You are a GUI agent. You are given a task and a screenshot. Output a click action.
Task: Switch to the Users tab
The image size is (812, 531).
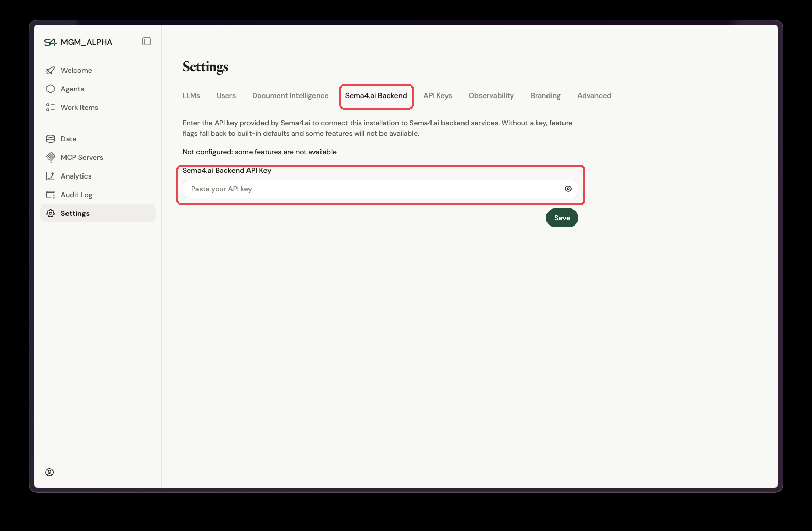[226, 95]
